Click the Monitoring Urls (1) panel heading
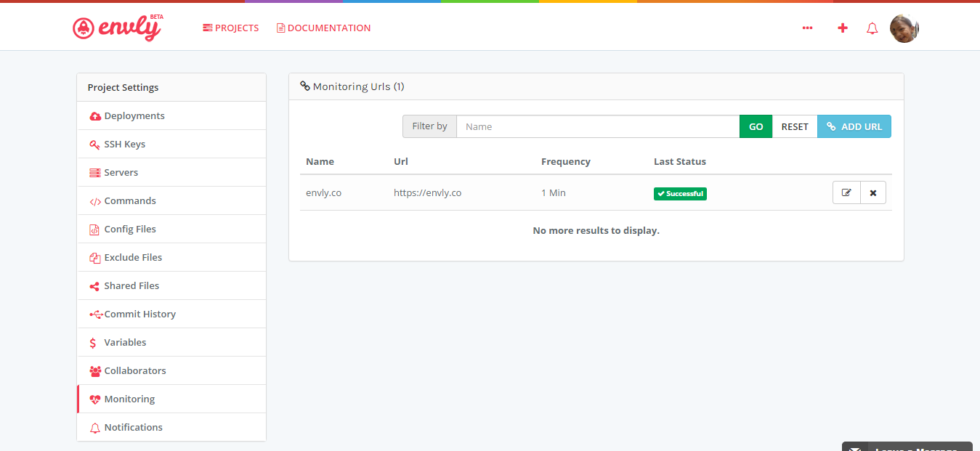The height and width of the screenshot is (451, 980). (x=352, y=86)
